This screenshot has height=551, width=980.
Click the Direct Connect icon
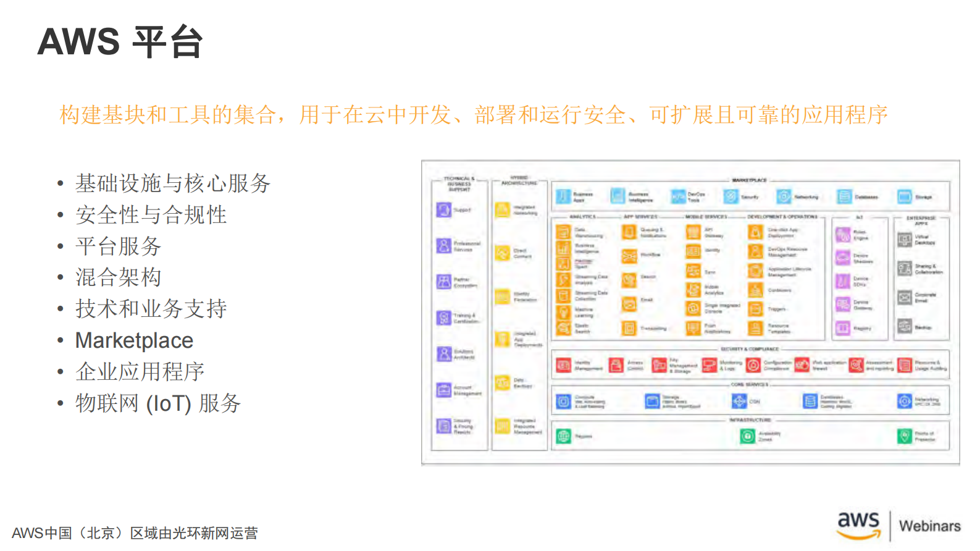[503, 253]
